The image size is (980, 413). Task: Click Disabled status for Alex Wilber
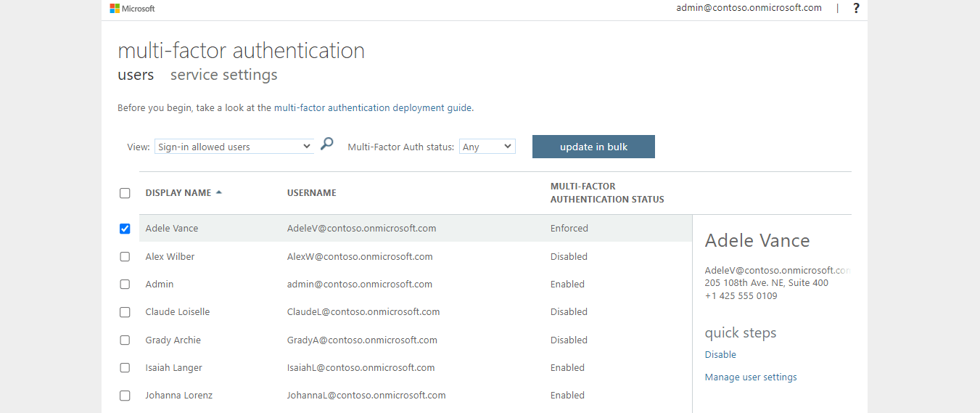pos(569,257)
